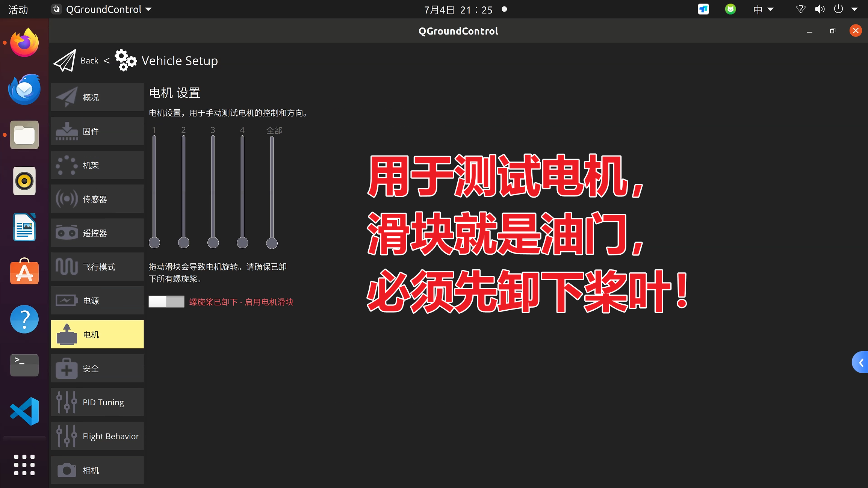This screenshot has width=868, height=488.
Task: Click the 电源 battery icon
Action: click(67, 301)
